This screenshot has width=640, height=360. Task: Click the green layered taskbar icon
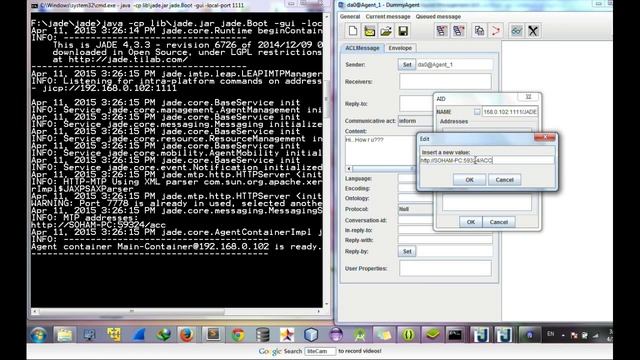[432, 335]
